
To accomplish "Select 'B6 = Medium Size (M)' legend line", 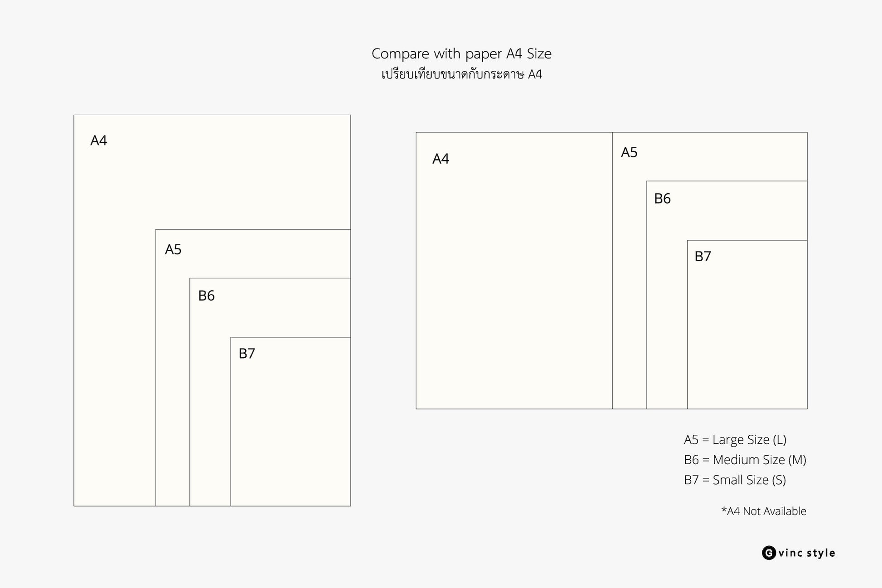I will pyautogui.click(x=745, y=460).
